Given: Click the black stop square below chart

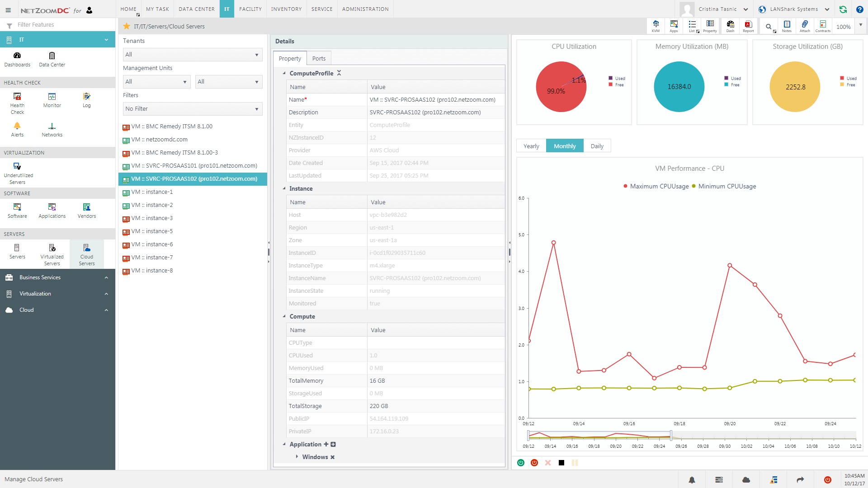Looking at the screenshot, I should point(561,463).
